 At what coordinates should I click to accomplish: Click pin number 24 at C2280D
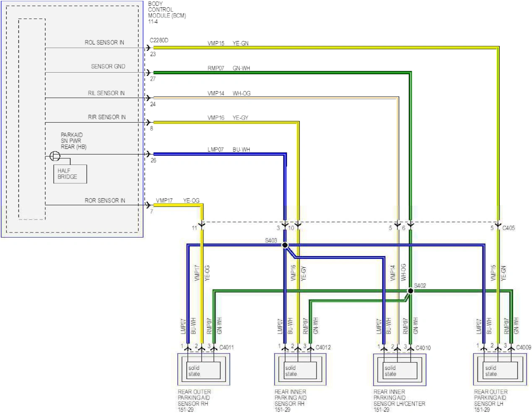tap(153, 104)
